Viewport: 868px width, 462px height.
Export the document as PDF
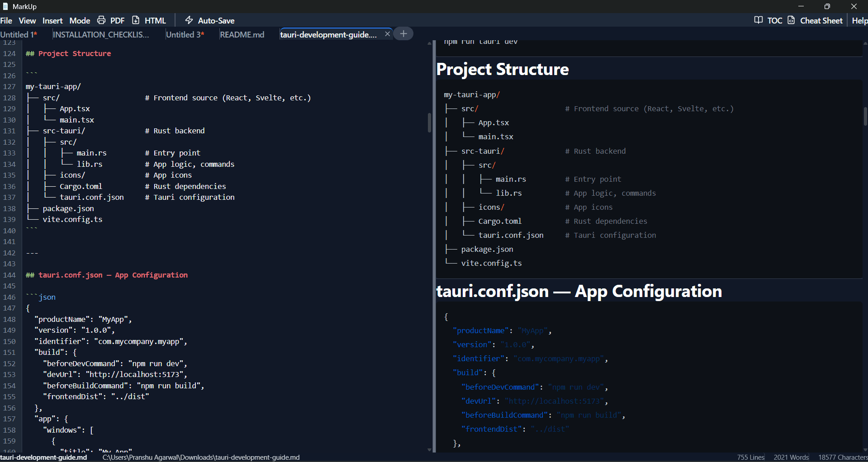coord(117,20)
